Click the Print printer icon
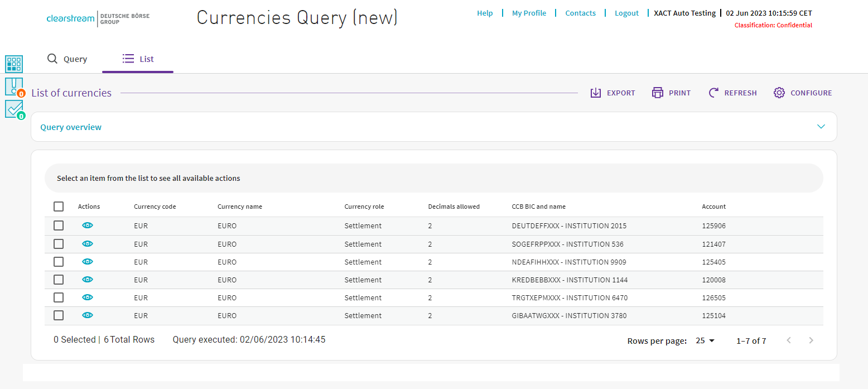Image resolution: width=868 pixels, height=389 pixels. [658, 93]
